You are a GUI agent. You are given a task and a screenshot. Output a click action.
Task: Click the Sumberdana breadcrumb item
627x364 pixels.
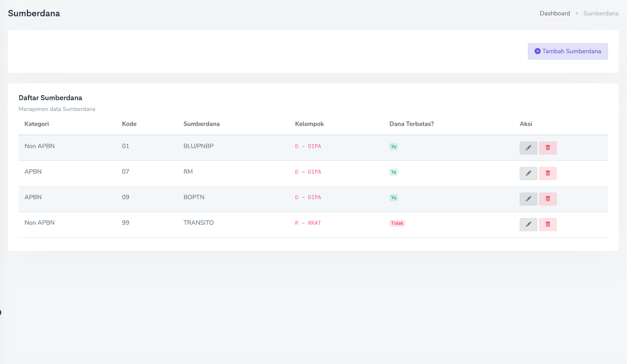[x=601, y=13]
